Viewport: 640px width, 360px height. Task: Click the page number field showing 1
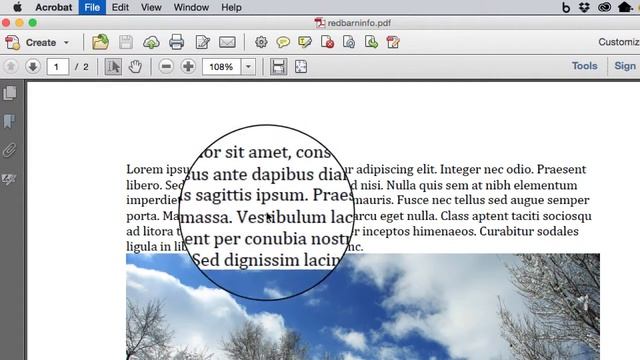point(58,67)
